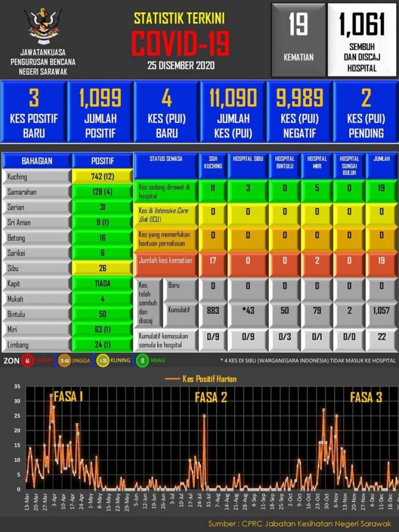Click the Kes sedang dirawat di hospital label
399x532 pixels.
[x=166, y=192]
